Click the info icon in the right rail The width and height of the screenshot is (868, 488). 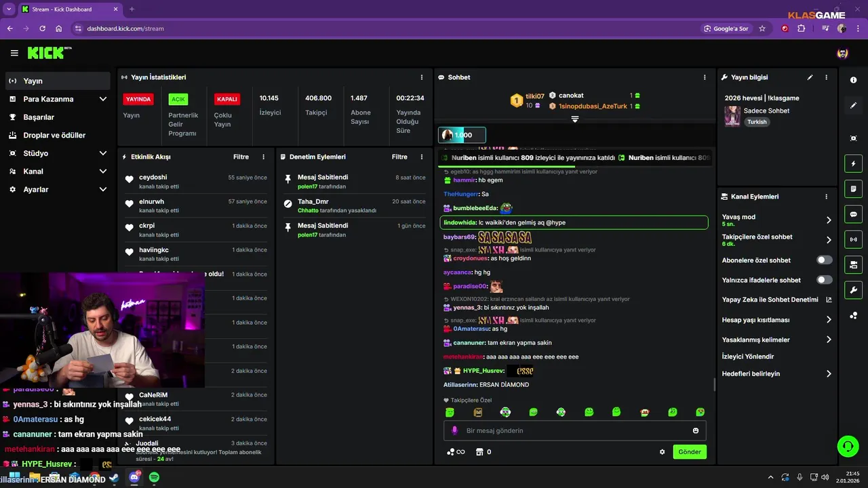point(853,80)
